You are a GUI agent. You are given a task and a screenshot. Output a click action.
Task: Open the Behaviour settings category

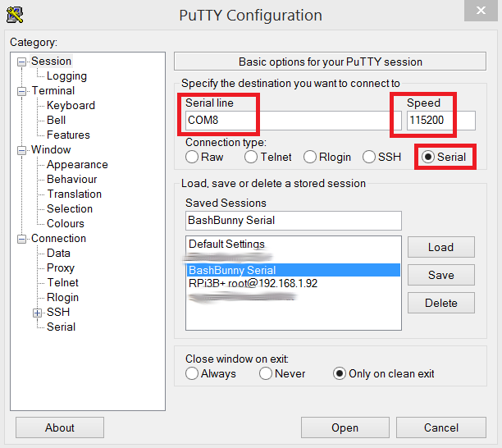tap(71, 179)
